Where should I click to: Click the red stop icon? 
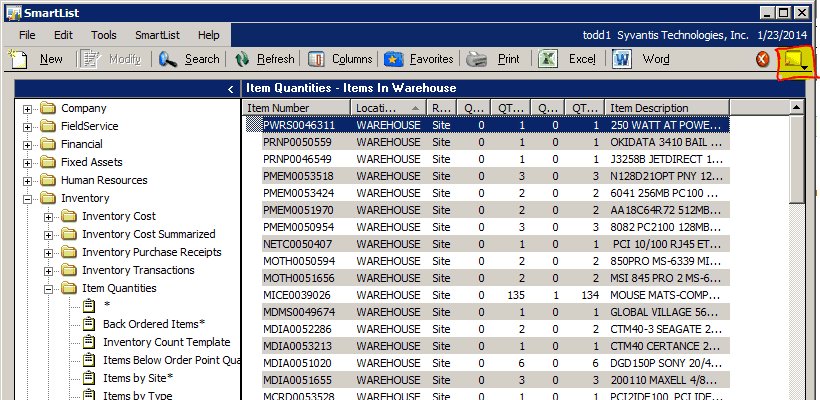(x=763, y=59)
